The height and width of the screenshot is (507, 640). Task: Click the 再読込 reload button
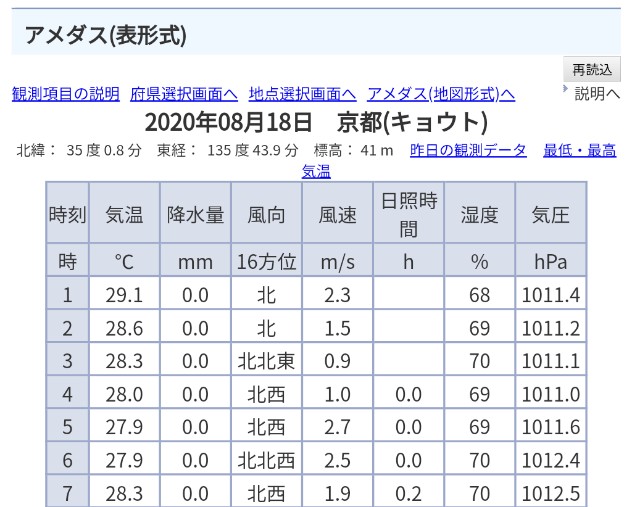(592, 69)
